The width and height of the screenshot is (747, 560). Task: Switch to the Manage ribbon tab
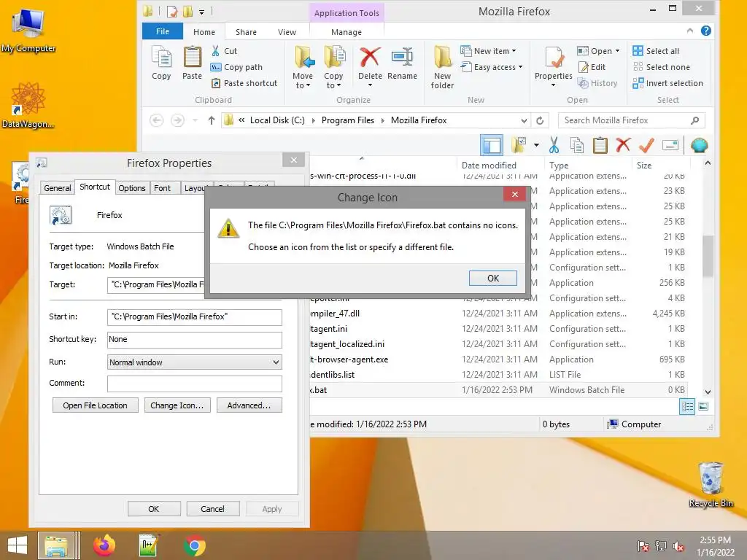pos(347,32)
